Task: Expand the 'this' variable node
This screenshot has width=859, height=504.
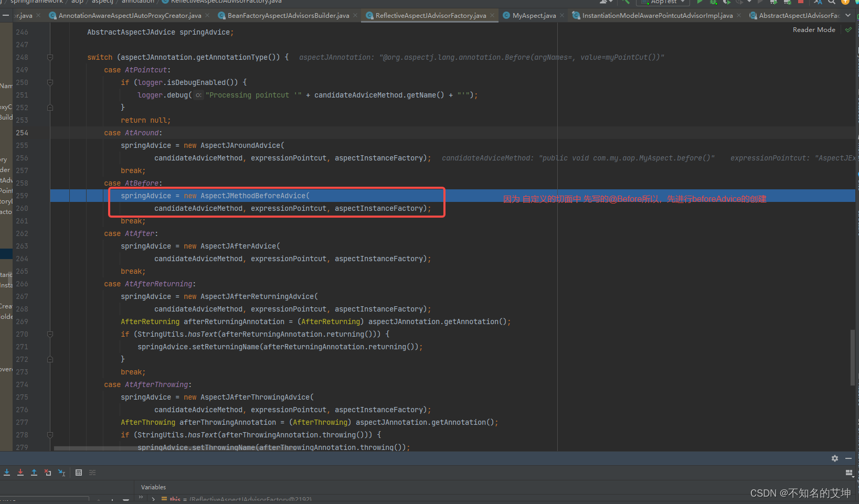Action: tap(153, 499)
